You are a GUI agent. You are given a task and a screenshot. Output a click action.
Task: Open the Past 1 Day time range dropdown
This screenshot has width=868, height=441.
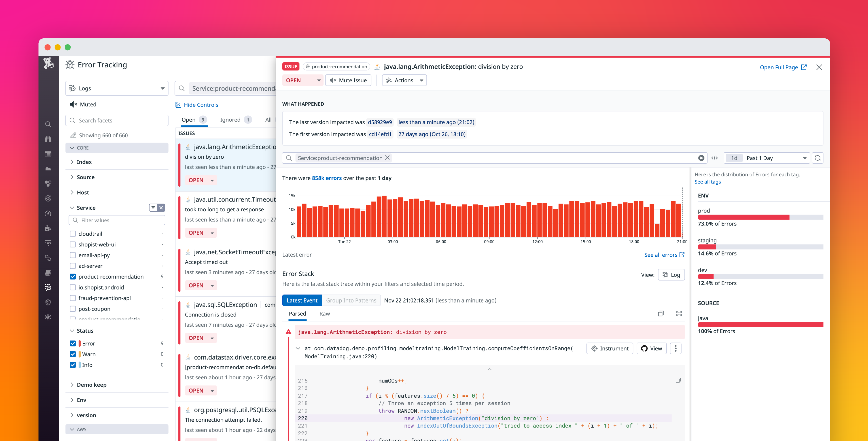[x=772, y=158]
